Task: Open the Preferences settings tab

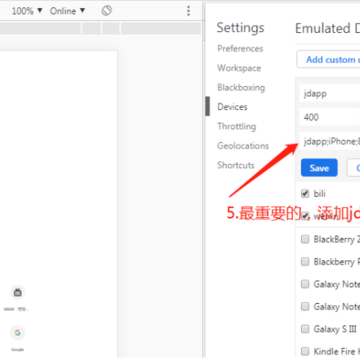Action: point(240,49)
